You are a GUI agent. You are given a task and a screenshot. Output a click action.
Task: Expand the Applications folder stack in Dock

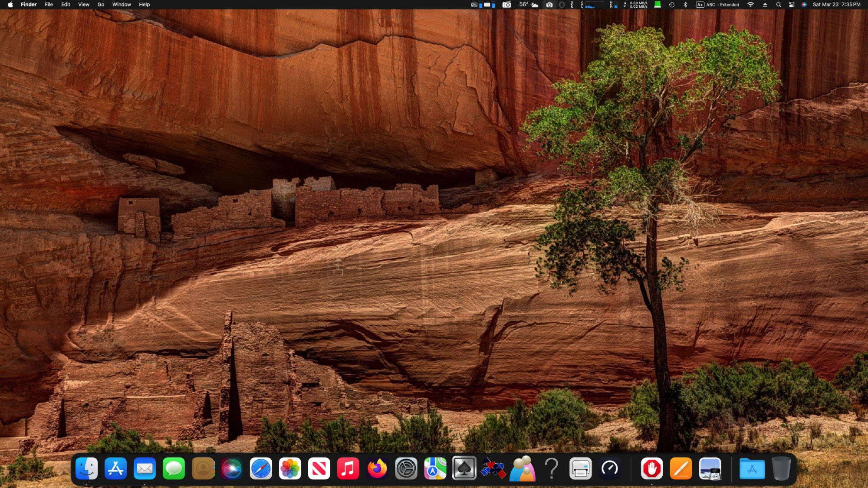(752, 468)
